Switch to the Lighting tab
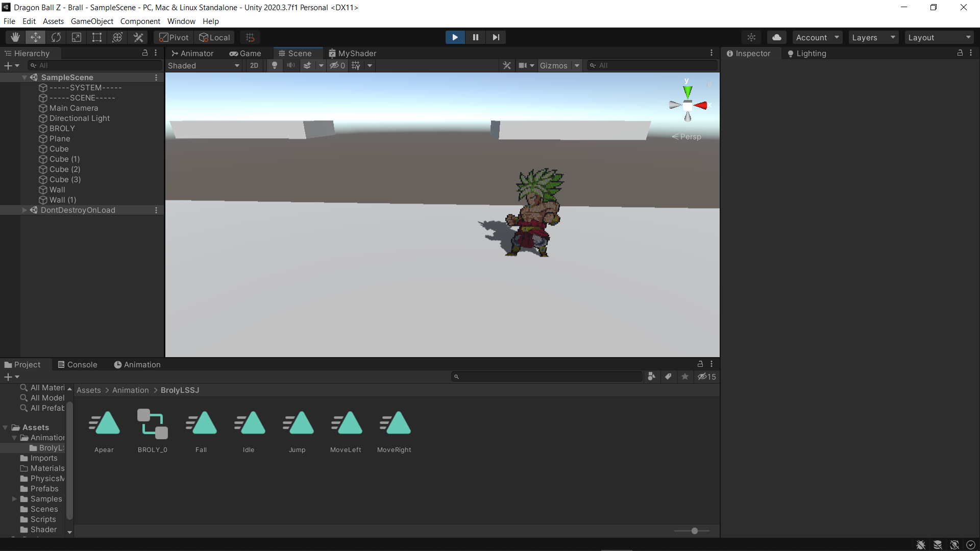Viewport: 980px width, 551px height. (806, 53)
